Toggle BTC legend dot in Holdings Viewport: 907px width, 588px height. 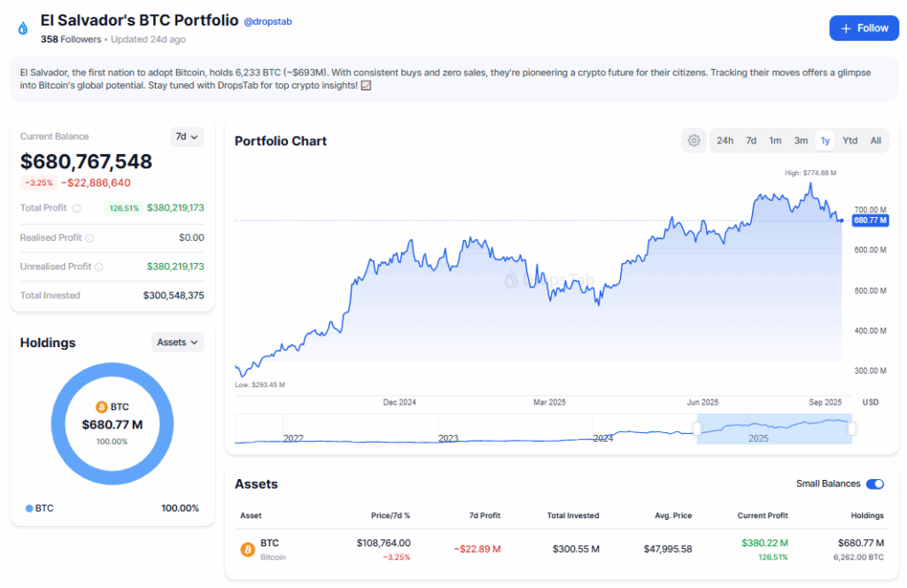point(29,508)
